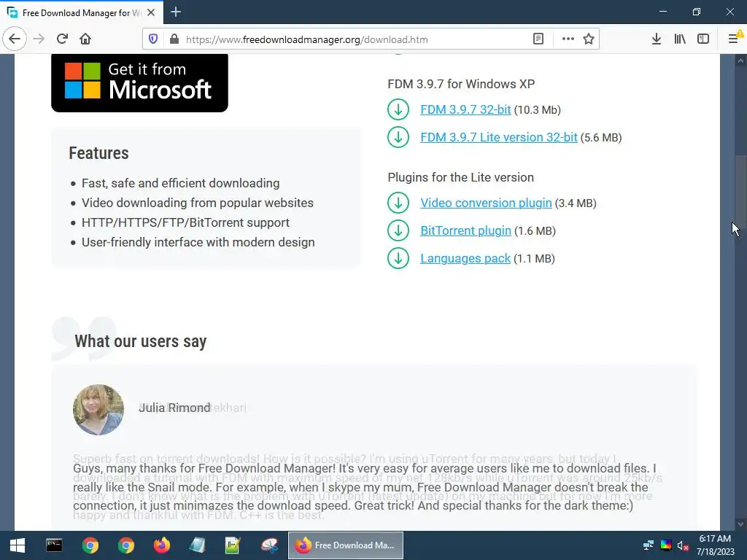Open the FDM 3.9.7 32-bit link

[465, 109]
